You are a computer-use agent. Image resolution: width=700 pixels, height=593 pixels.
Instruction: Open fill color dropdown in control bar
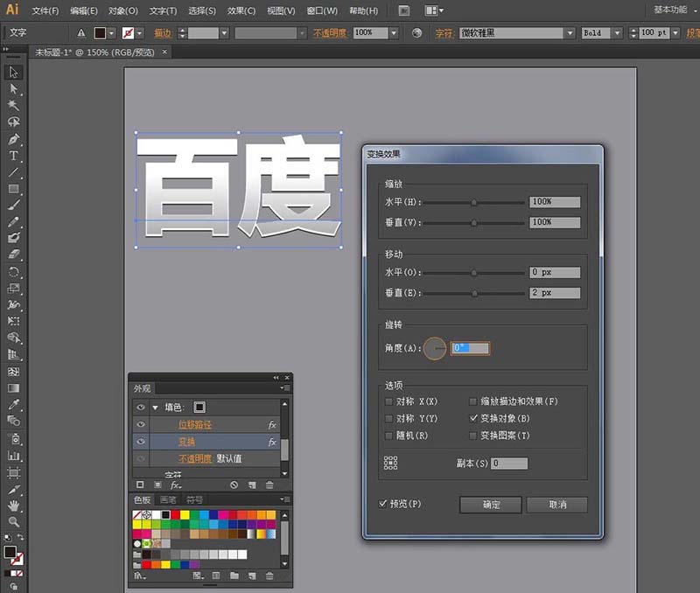(112, 33)
